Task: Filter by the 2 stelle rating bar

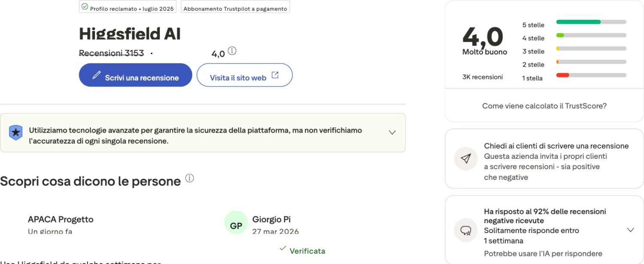Action: pyautogui.click(x=591, y=62)
